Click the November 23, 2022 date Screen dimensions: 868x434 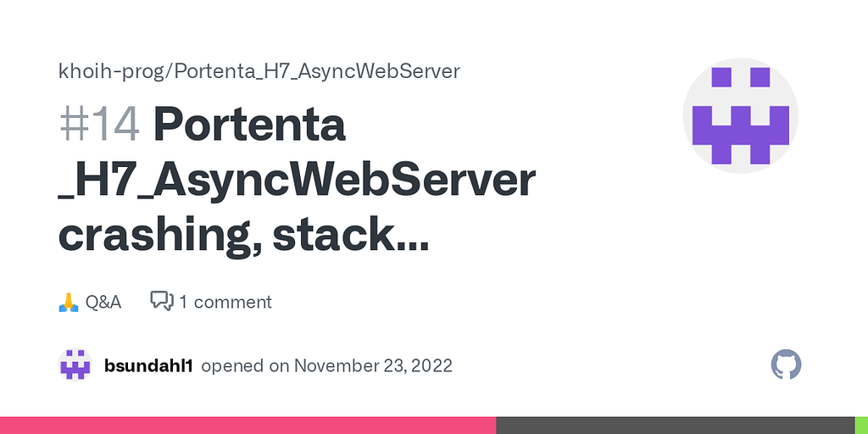[373, 366]
